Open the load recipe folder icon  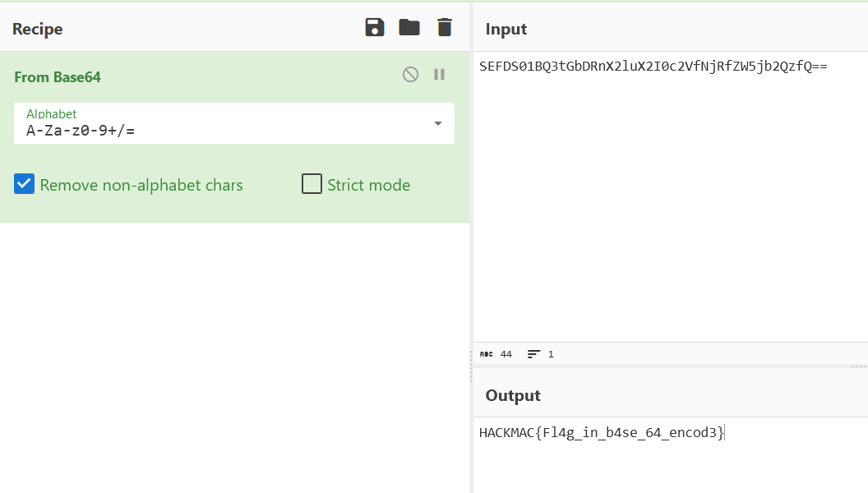[409, 28]
